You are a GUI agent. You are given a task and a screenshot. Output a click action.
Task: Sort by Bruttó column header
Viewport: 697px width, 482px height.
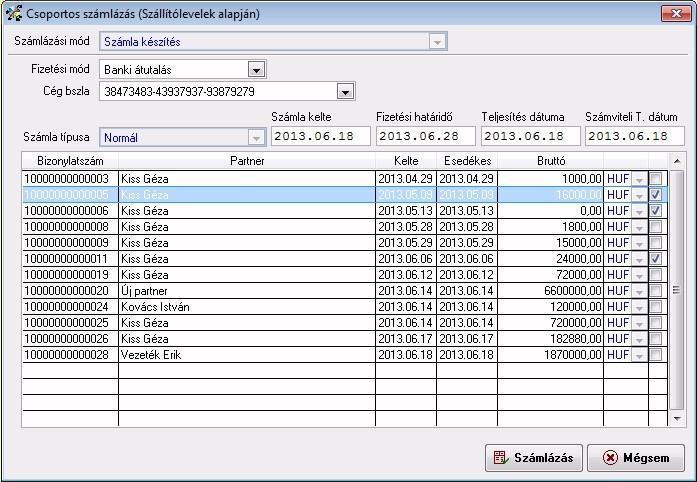click(551, 161)
